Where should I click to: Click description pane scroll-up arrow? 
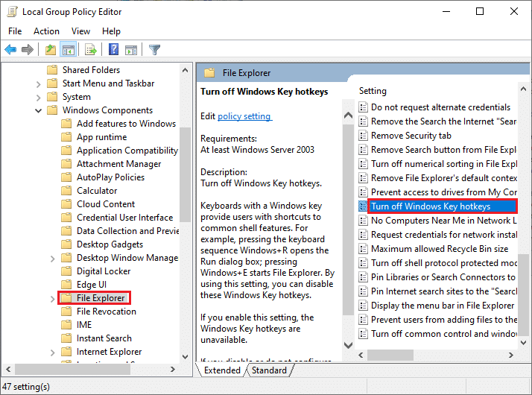[348, 116]
